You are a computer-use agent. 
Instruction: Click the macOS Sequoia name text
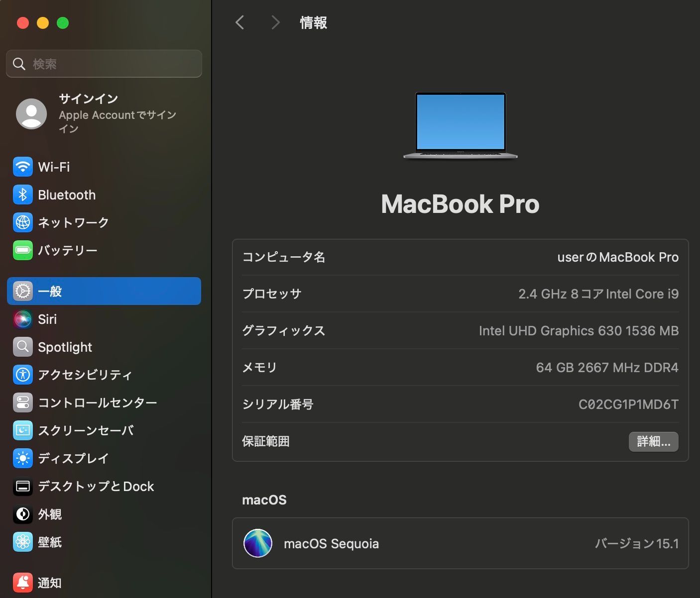click(331, 544)
